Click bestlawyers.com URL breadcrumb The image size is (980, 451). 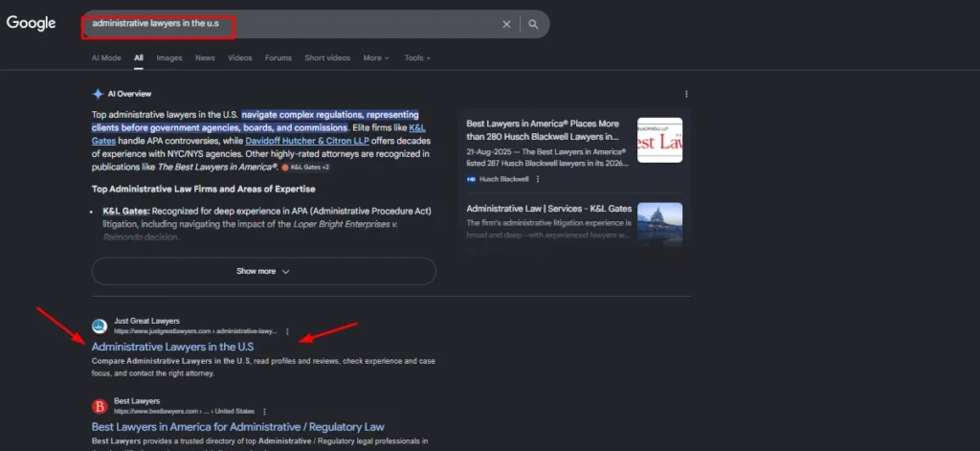[184, 412]
